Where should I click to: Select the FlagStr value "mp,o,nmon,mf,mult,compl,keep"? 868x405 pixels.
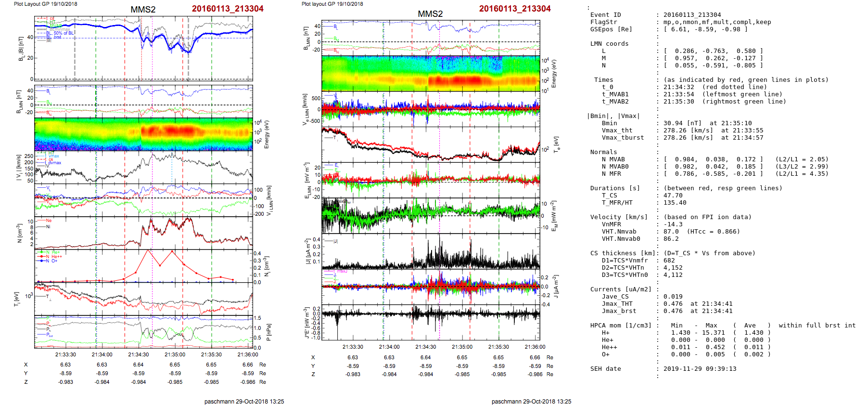(717, 22)
